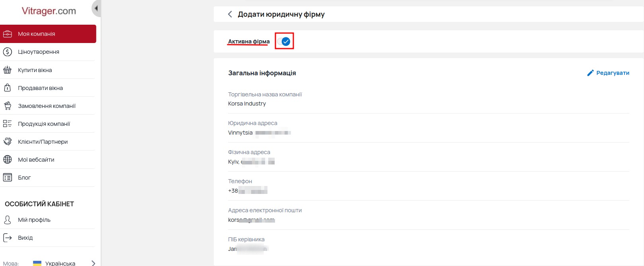Collapse the sidebar with the arrow button
The width and height of the screenshot is (644, 266).
click(x=96, y=8)
